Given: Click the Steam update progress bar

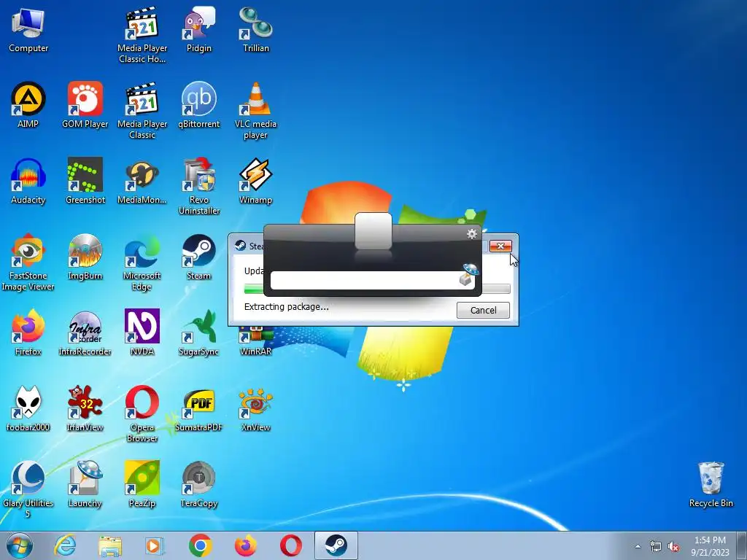Looking at the screenshot, I should pos(377,289).
